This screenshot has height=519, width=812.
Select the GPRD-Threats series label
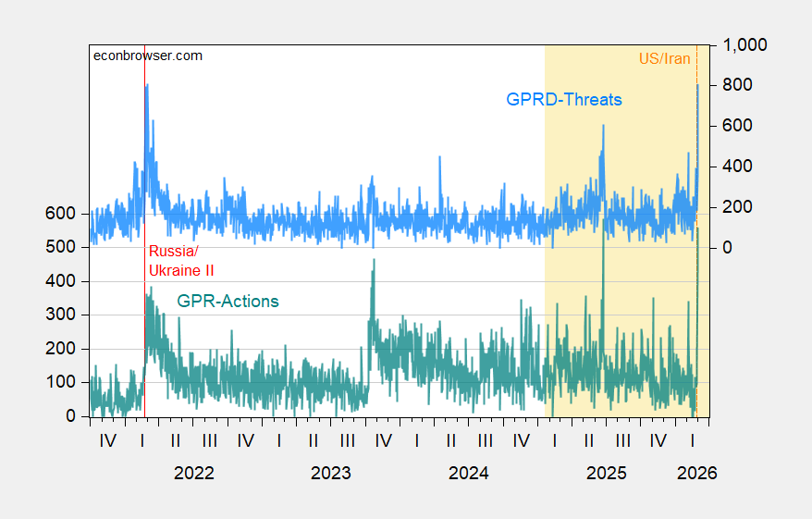(563, 99)
